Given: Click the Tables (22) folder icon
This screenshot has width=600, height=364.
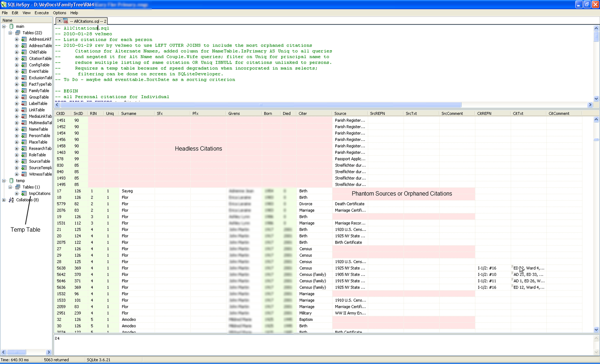Looking at the screenshot, I should click(18, 33).
